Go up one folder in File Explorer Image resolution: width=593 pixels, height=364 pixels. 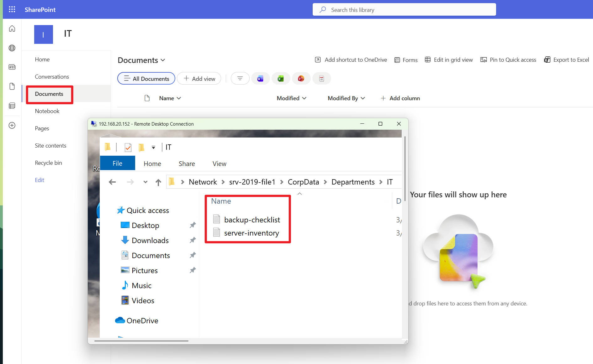coord(158,182)
